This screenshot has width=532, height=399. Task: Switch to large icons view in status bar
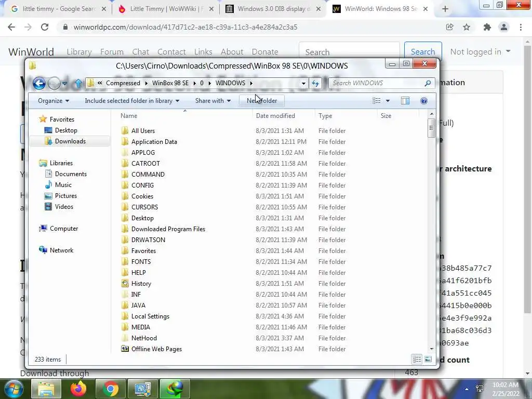click(x=428, y=360)
